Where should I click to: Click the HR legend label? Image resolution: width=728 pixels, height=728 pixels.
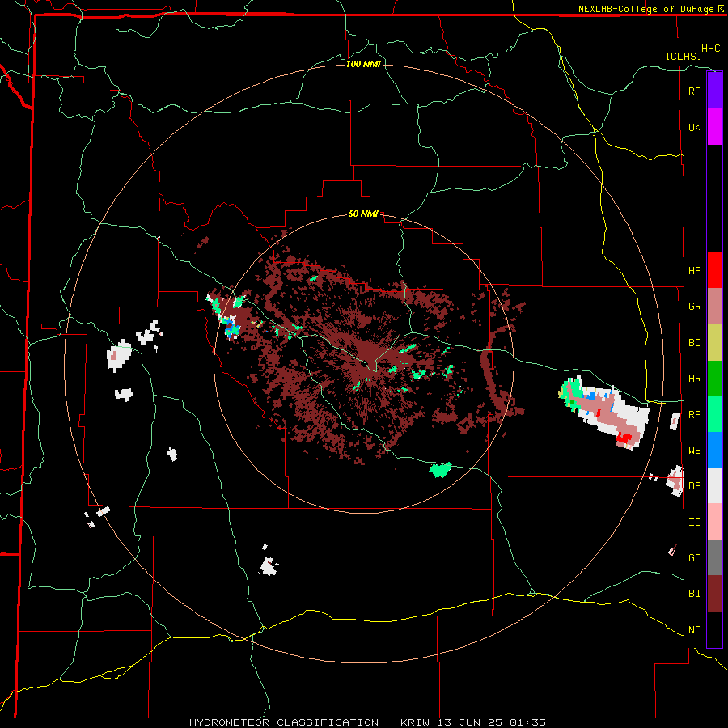(694, 379)
